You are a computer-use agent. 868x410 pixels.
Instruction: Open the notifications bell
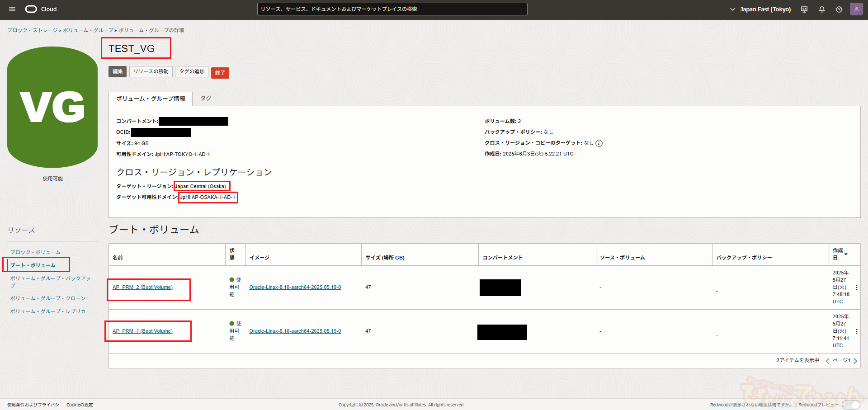[x=822, y=9]
